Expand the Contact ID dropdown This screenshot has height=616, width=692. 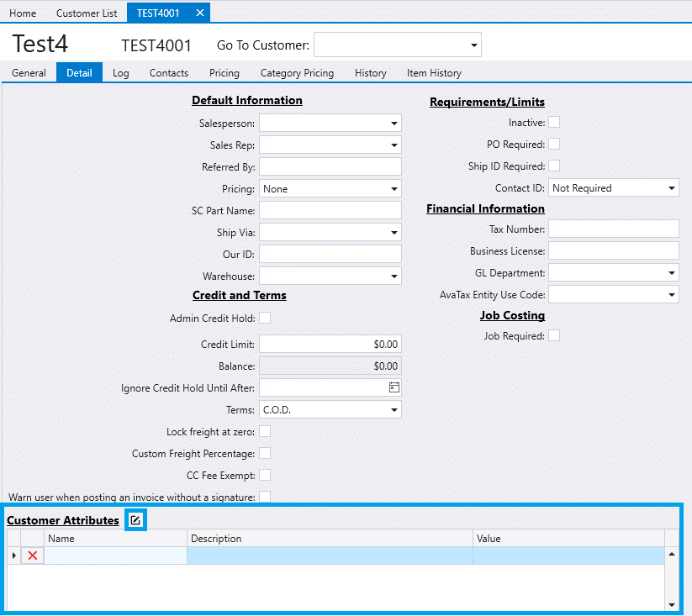[671, 188]
